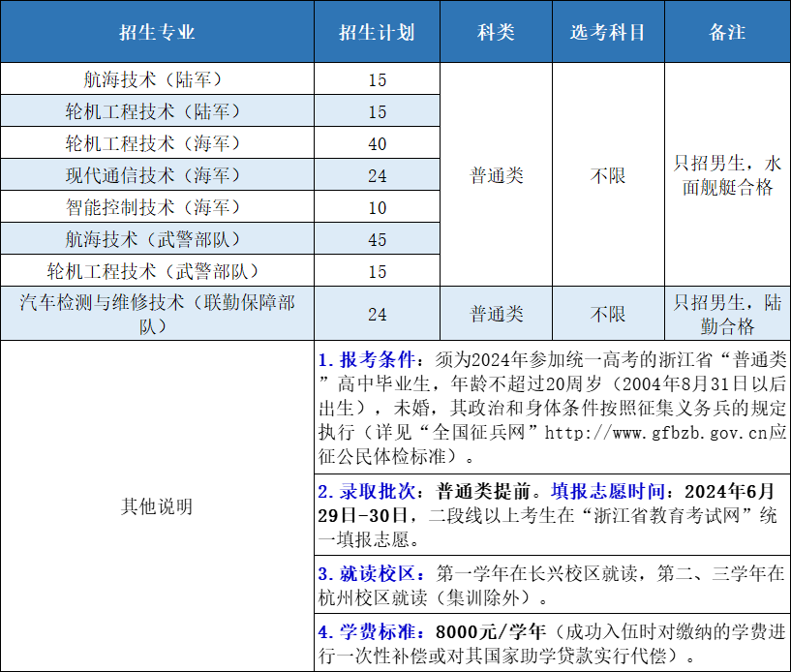This screenshot has height=672, width=791.
Task: Open the www.gfbzb.gov.cn web address
Action: coord(656,432)
